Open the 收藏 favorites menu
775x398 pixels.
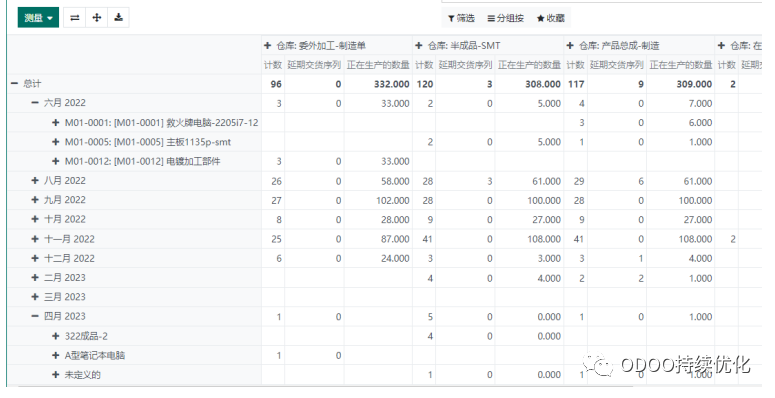coord(551,18)
